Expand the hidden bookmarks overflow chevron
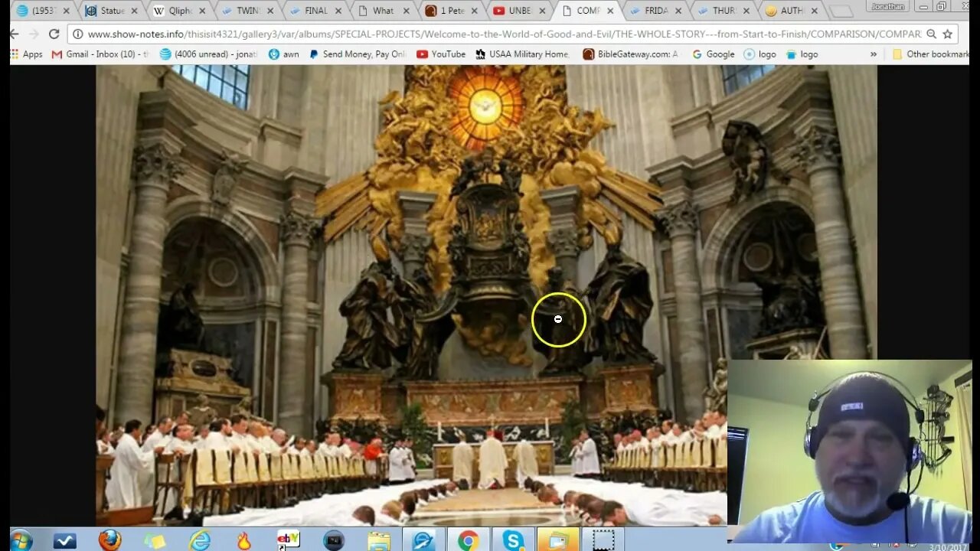The image size is (980, 551). tap(874, 54)
